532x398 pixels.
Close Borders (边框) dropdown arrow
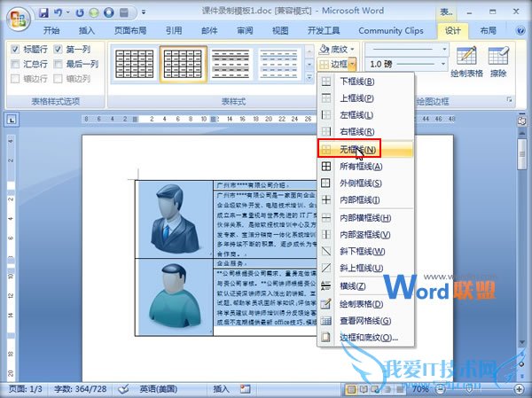[353, 64]
